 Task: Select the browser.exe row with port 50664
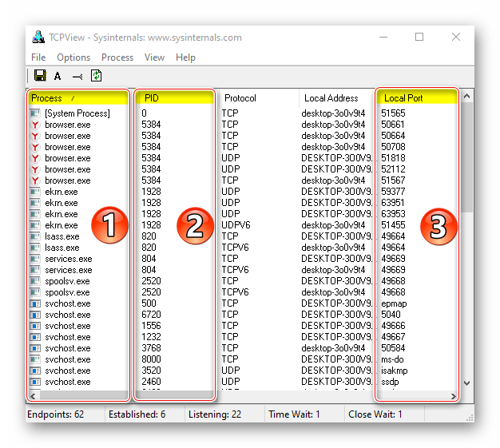tap(242, 136)
